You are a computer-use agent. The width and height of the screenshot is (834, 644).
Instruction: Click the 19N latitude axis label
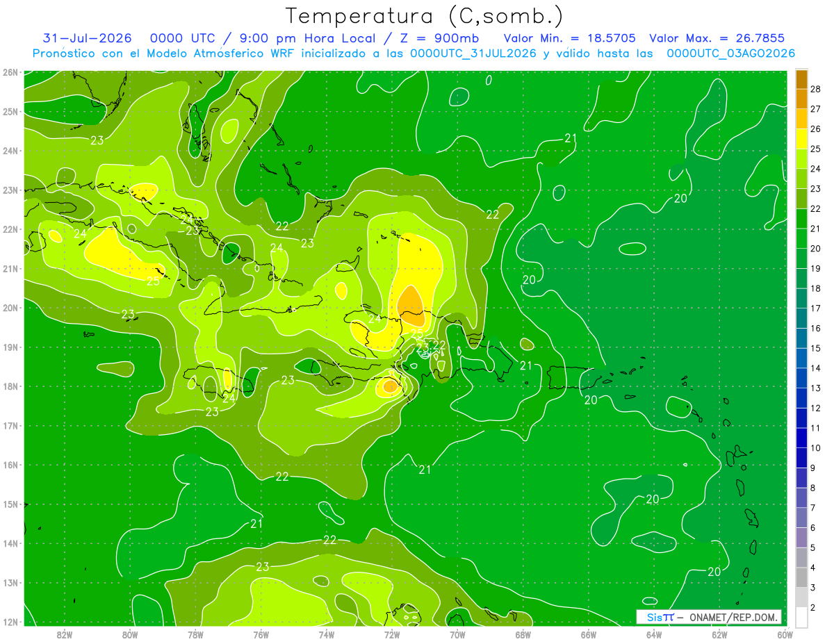click(10, 347)
